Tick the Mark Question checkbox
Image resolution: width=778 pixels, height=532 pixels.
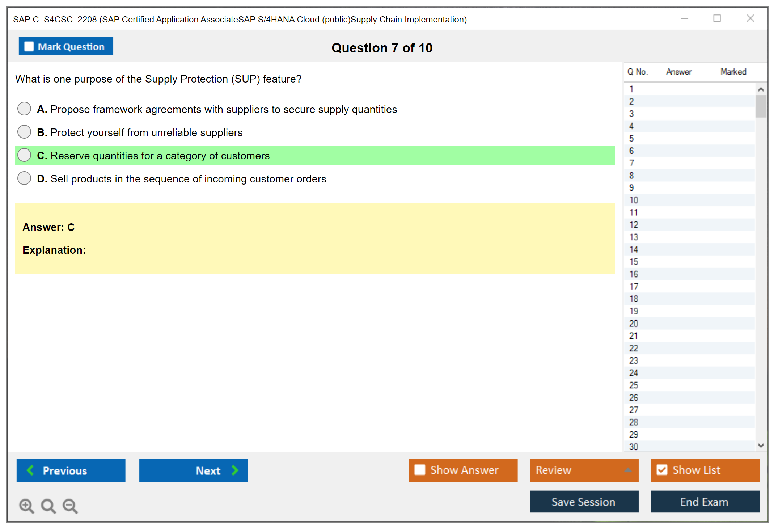(x=29, y=46)
